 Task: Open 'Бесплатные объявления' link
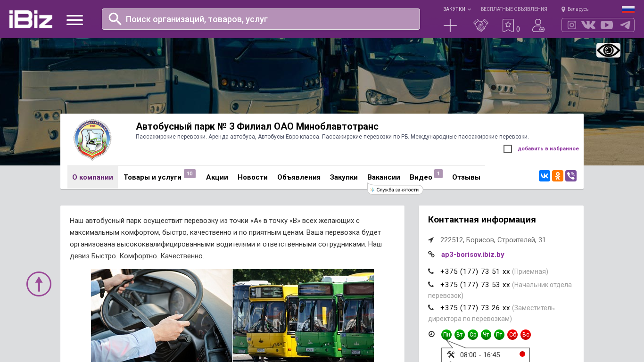[514, 9]
